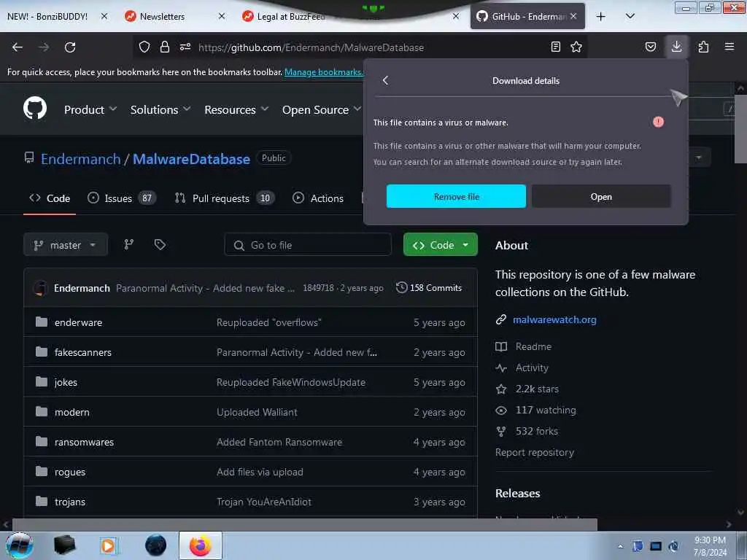Image resolution: width=747 pixels, height=560 pixels.
Task: Open the downloads toolbar button
Action: (x=676, y=47)
